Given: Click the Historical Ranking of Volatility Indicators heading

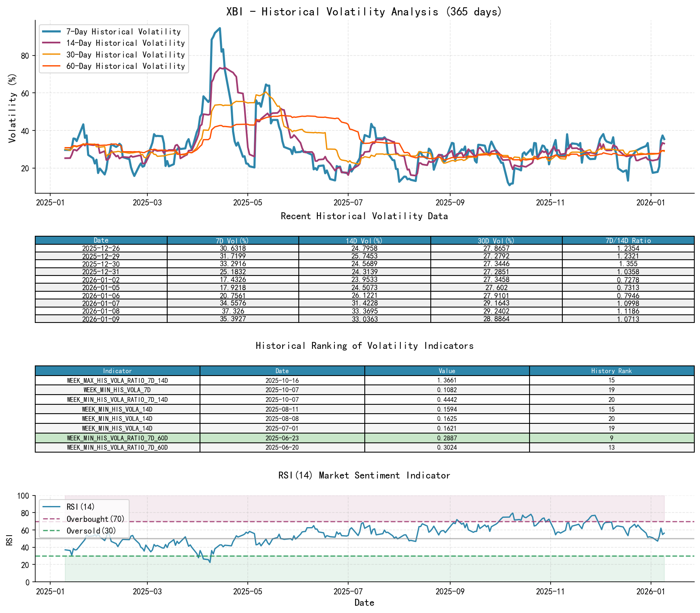Looking at the screenshot, I should tap(364, 346).
